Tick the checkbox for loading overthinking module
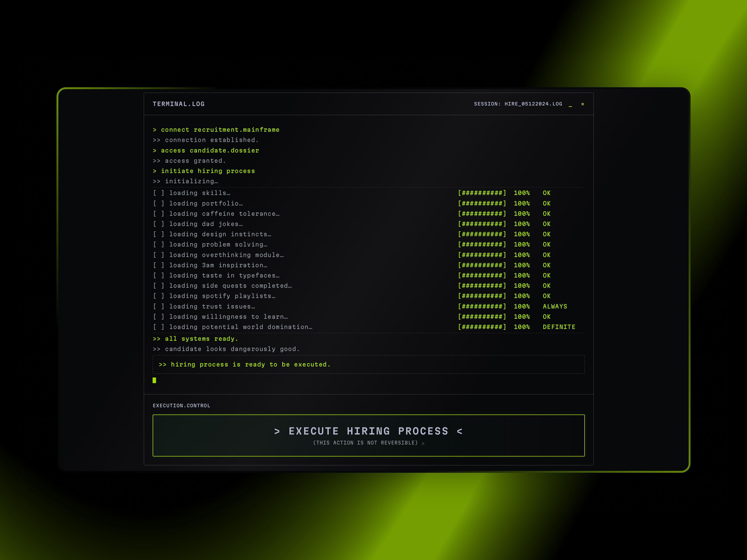 point(159,255)
